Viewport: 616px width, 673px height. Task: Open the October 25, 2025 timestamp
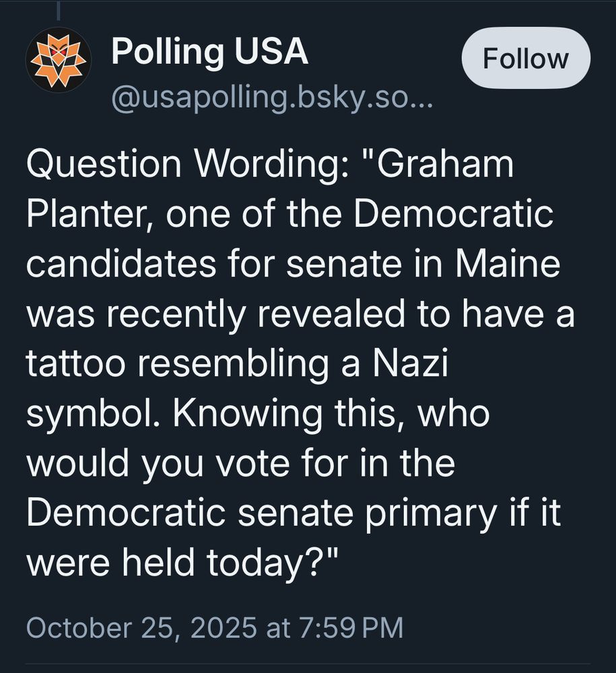[x=141, y=627]
